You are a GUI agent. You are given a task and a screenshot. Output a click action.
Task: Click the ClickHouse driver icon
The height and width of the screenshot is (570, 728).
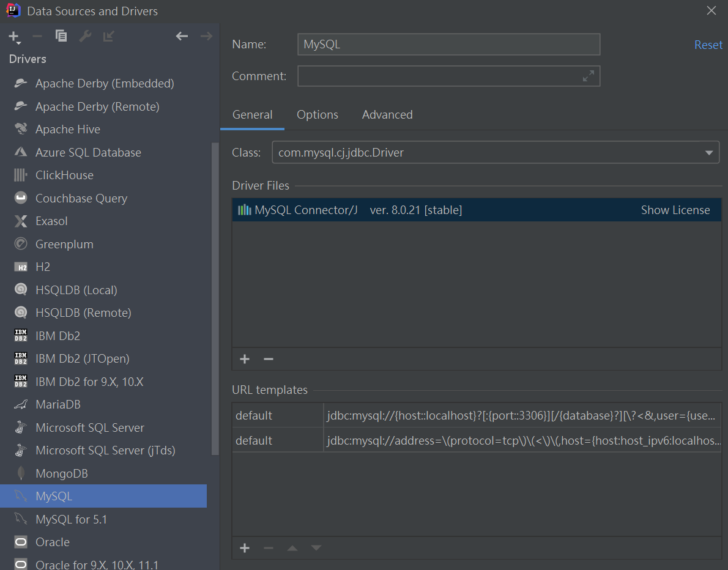(20, 175)
